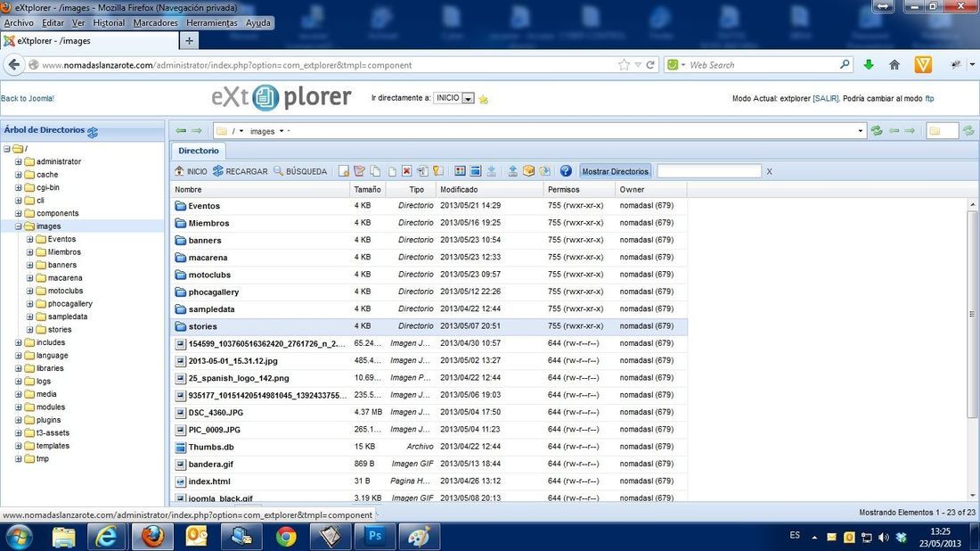Expand the components tree folder
This screenshot has height=551, width=980.
(x=18, y=213)
